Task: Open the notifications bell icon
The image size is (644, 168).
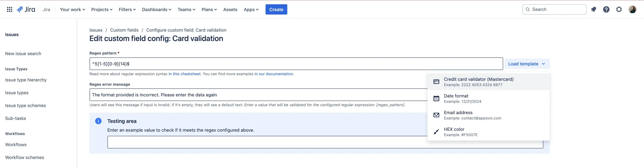Action: 594,10
